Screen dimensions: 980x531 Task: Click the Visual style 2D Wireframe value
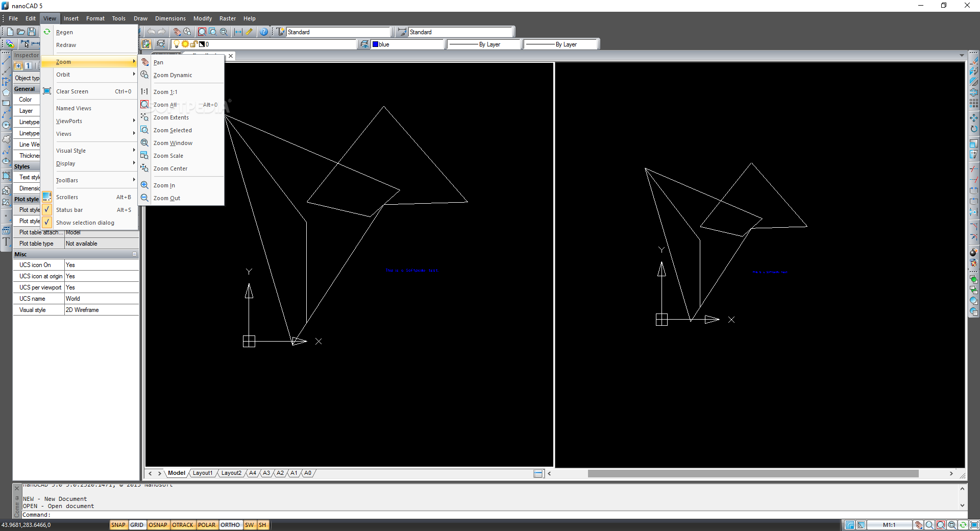point(102,310)
